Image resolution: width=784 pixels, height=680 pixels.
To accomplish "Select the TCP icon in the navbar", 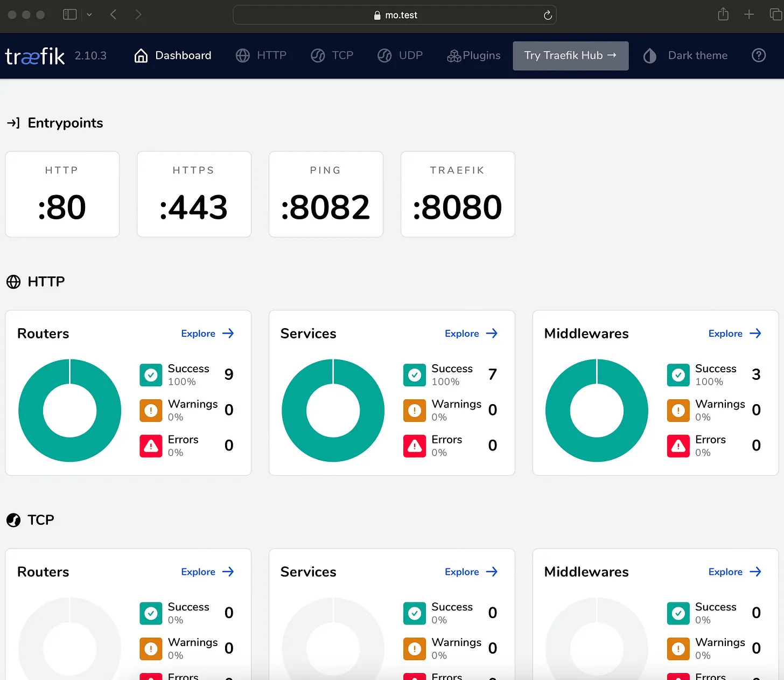I will pyautogui.click(x=317, y=55).
